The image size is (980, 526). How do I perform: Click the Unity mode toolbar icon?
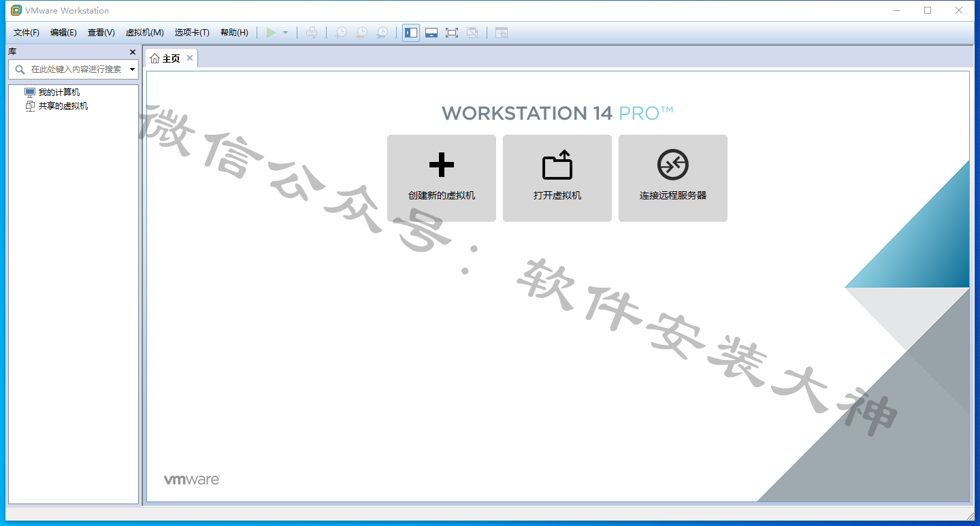tap(472, 33)
